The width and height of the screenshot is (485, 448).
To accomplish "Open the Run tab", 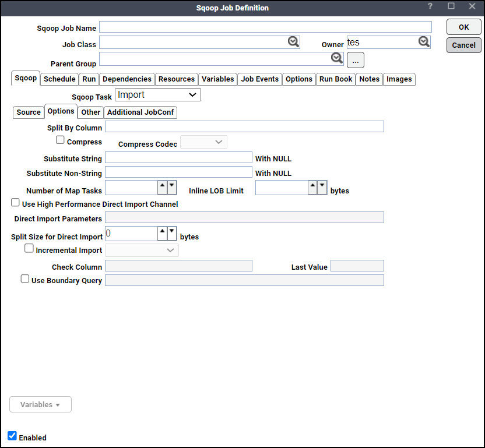I will coord(89,79).
